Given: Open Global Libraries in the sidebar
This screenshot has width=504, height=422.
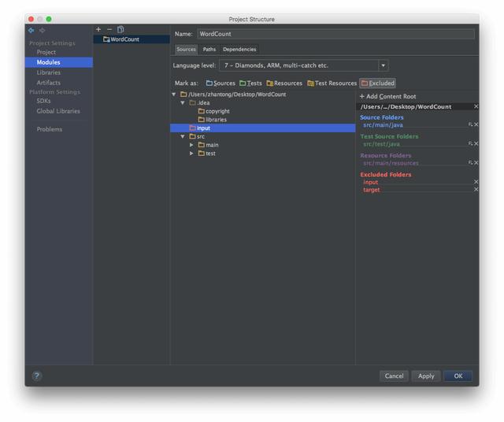Looking at the screenshot, I should pyautogui.click(x=58, y=111).
